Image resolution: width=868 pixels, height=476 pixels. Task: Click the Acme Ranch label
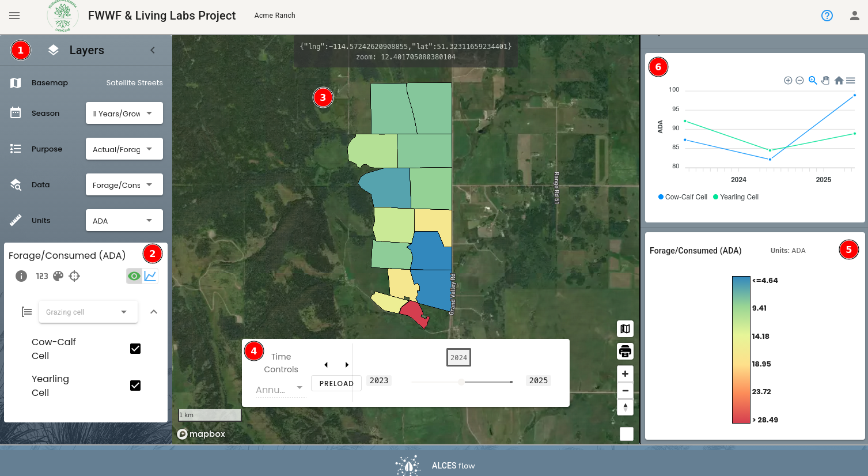275,16
